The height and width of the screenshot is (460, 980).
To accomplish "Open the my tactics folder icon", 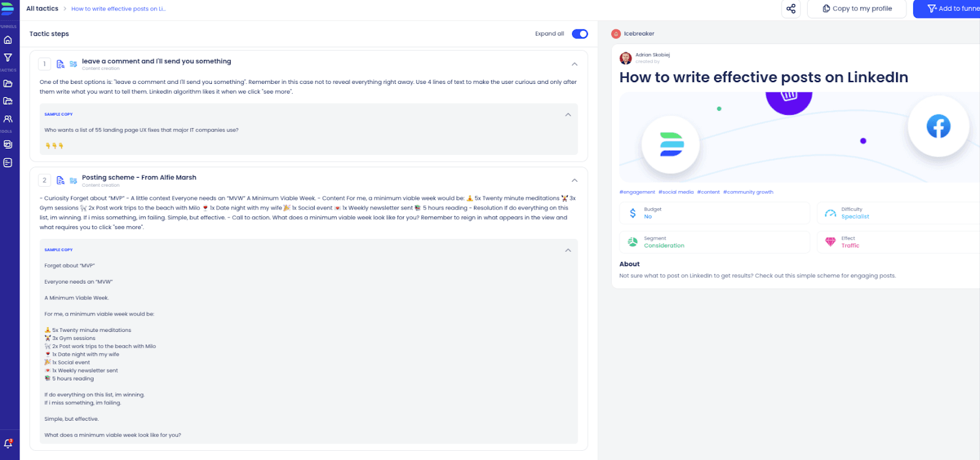I will (8, 101).
